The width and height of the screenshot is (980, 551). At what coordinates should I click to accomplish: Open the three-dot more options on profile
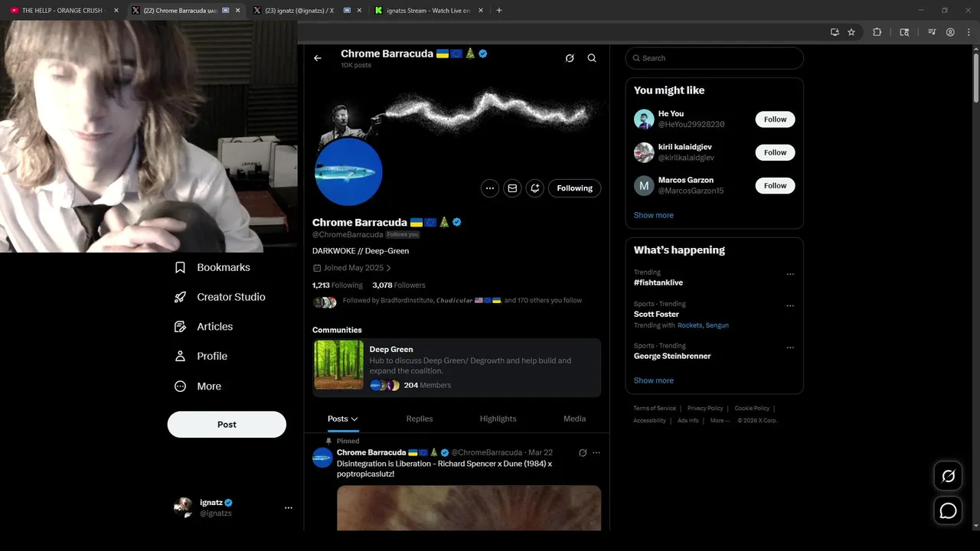coord(490,188)
